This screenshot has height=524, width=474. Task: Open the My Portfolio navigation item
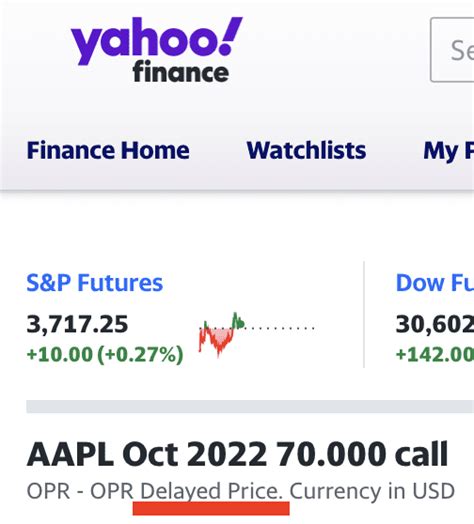pos(449,151)
